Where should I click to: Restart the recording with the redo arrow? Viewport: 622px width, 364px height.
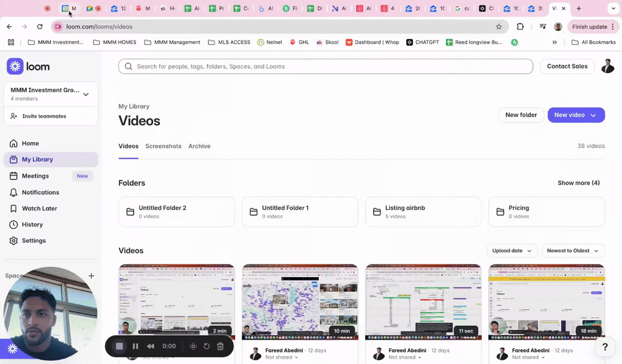coord(206,346)
